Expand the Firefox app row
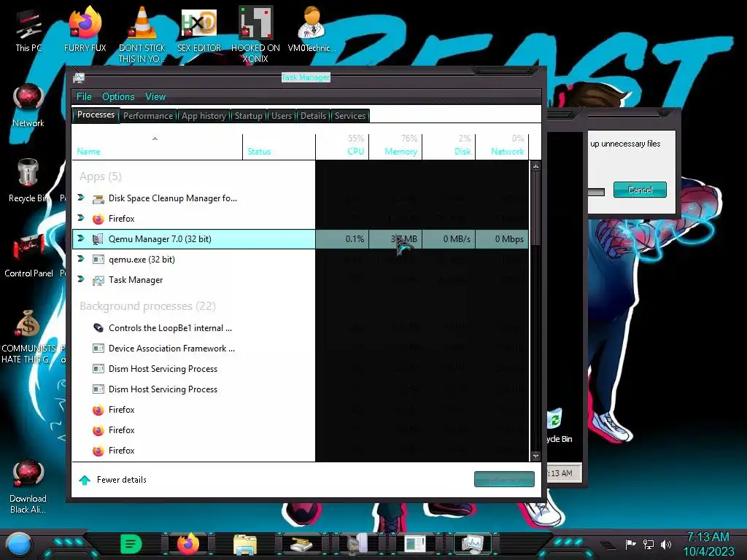The image size is (747, 560). point(81,218)
